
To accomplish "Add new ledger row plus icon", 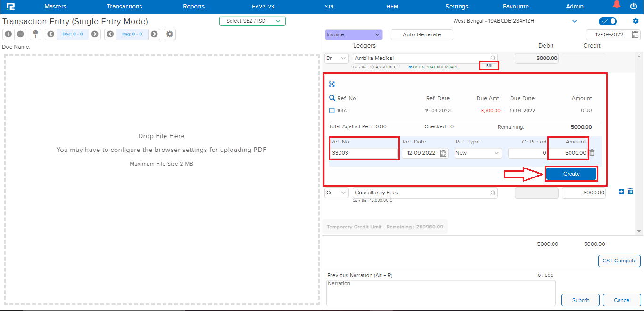I will tap(621, 192).
